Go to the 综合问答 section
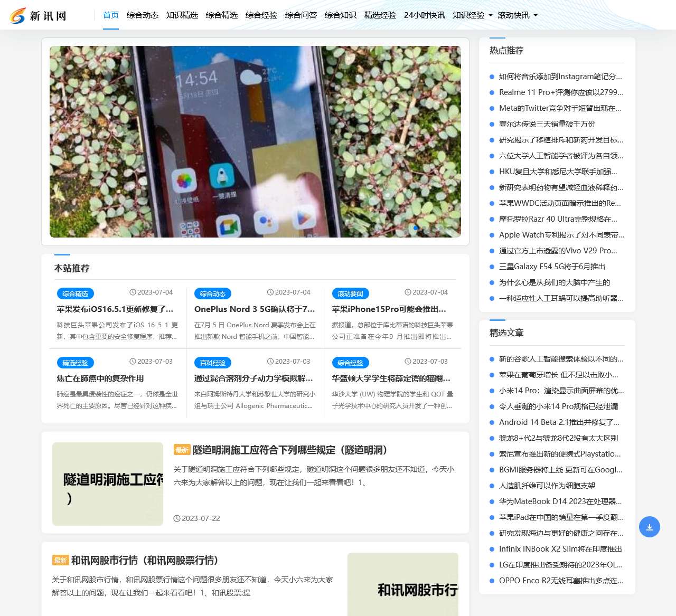 click(301, 15)
